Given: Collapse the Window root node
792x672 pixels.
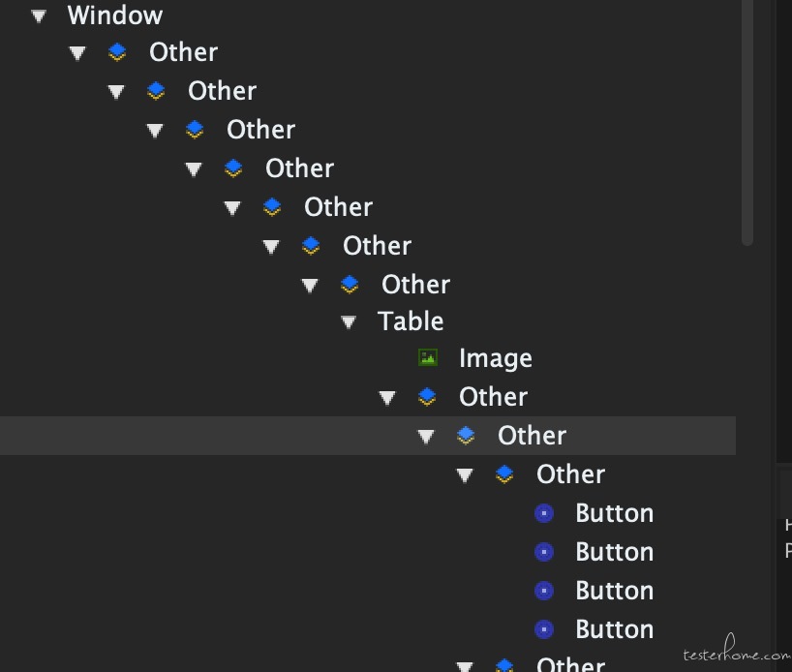Looking at the screenshot, I should point(39,16).
